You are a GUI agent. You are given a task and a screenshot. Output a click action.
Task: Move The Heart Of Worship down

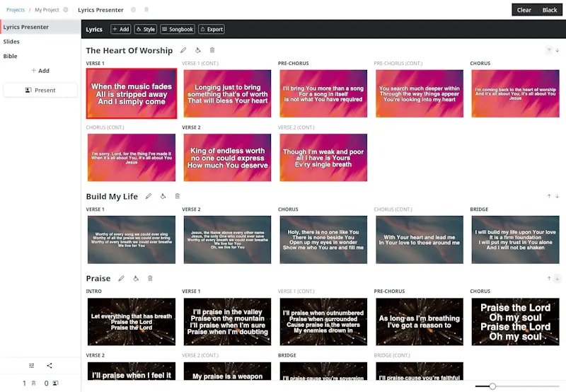(558, 50)
